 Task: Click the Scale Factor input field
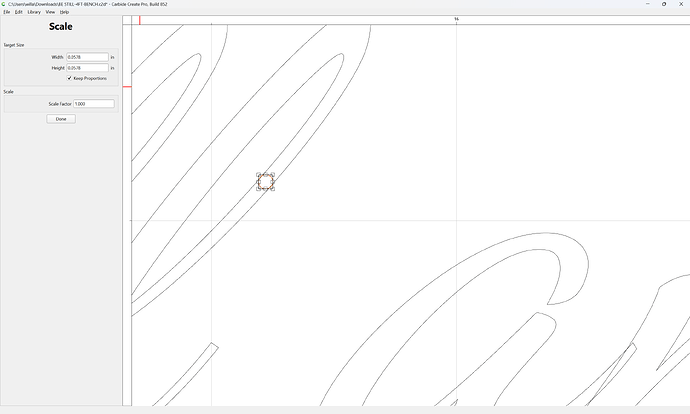pyautogui.click(x=94, y=104)
